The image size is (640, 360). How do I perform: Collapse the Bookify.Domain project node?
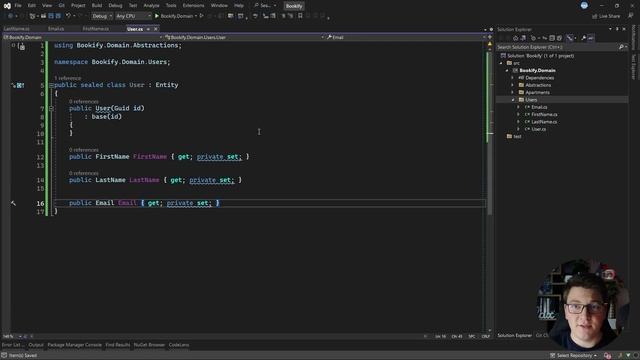pyautogui.click(x=507, y=71)
